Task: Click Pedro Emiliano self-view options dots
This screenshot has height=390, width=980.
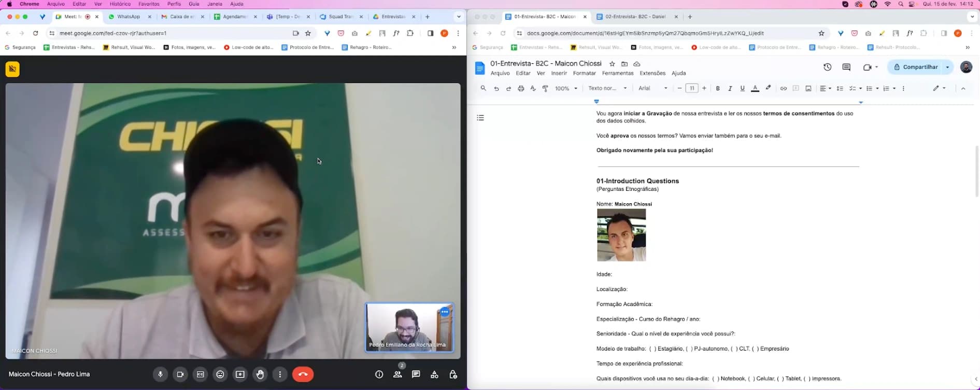Action: coord(445,312)
